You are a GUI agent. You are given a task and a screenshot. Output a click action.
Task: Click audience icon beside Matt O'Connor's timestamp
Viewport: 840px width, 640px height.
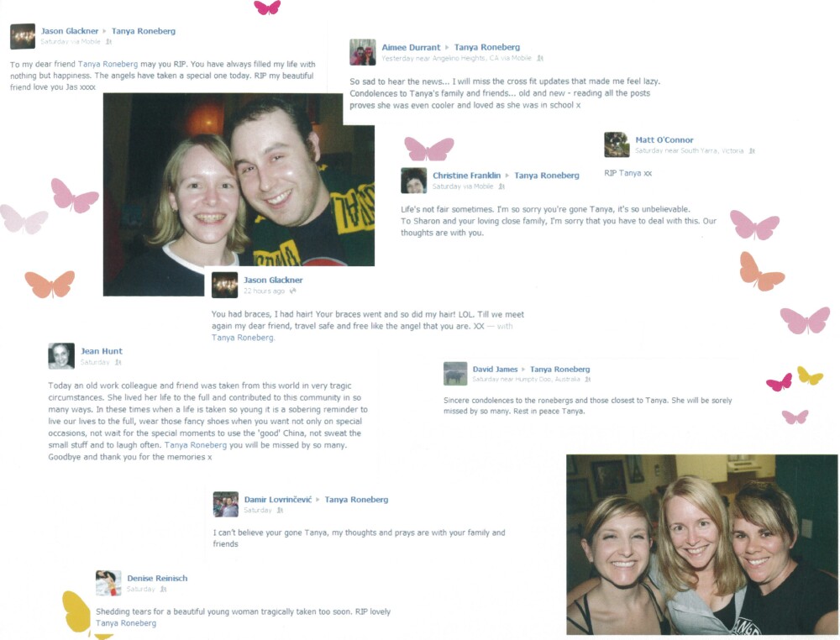point(752,151)
